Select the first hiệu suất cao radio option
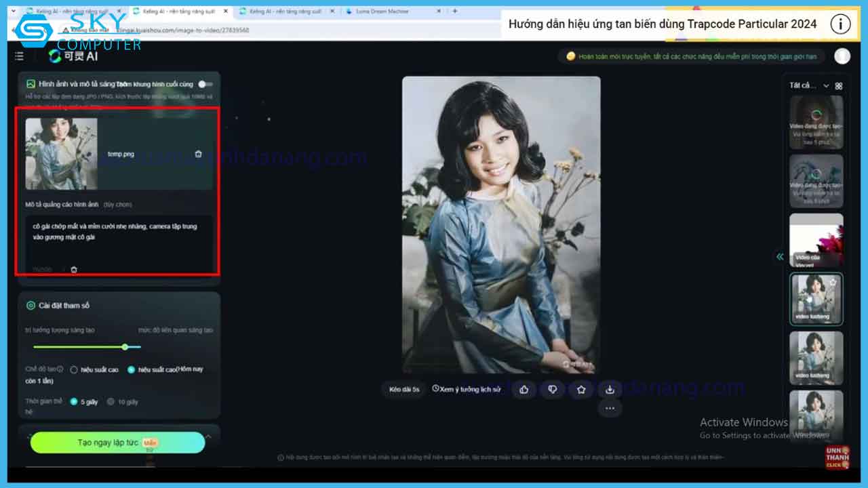The height and width of the screenshot is (488, 868). point(74,369)
